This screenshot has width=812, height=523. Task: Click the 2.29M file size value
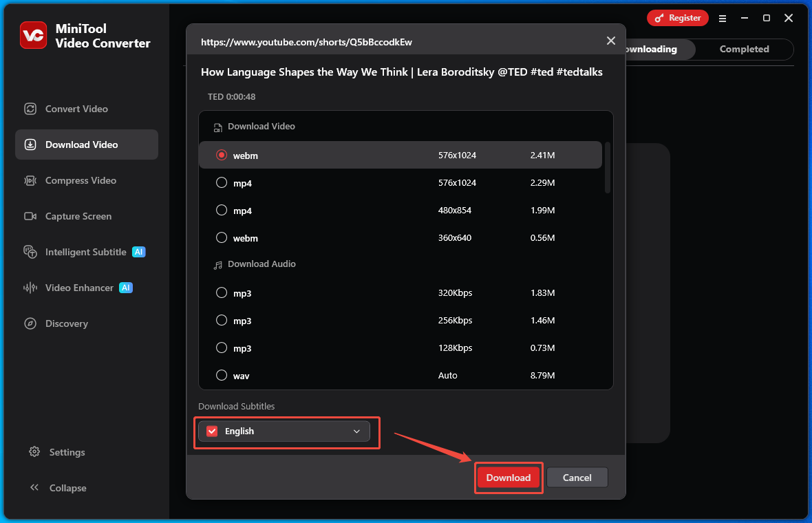[x=542, y=182]
